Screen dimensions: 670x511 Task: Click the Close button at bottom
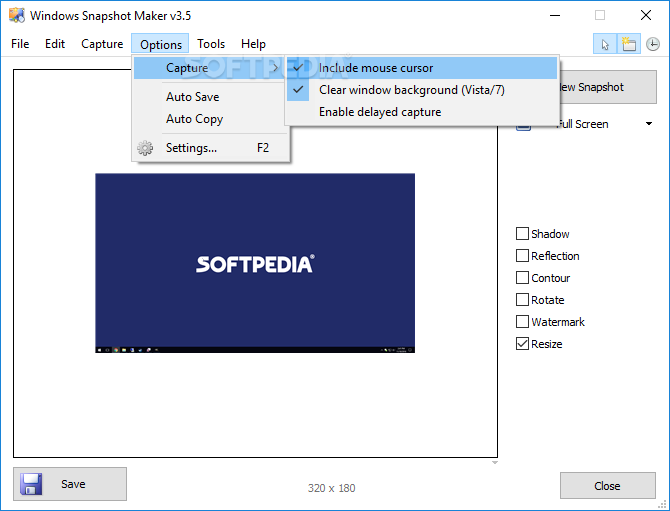pyautogui.click(x=608, y=486)
